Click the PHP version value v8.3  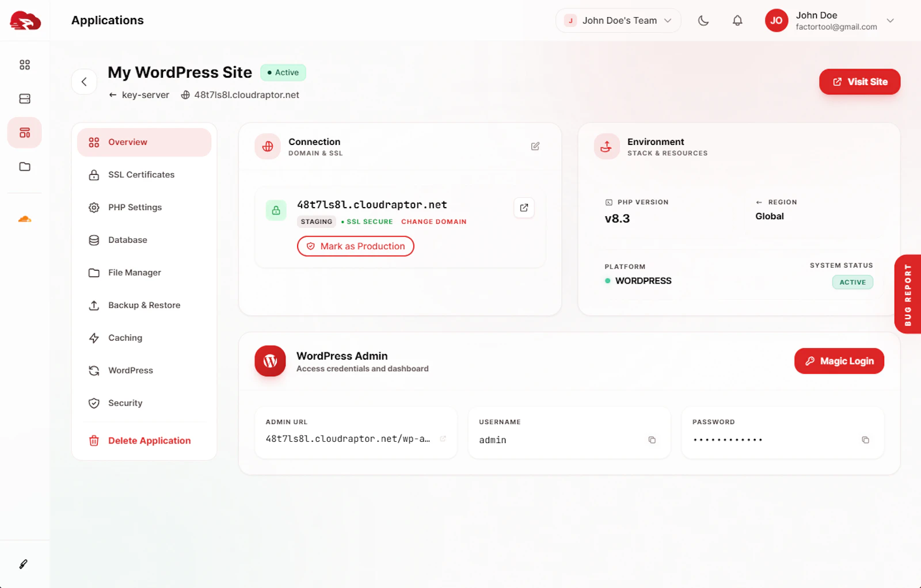[x=617, y=219]
